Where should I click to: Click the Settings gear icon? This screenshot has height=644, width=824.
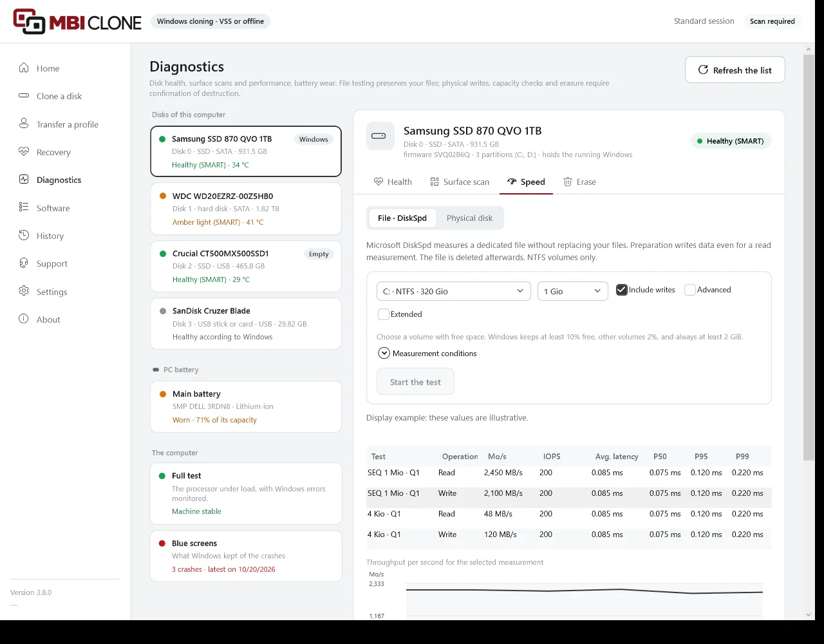click(x=24, y=291)
